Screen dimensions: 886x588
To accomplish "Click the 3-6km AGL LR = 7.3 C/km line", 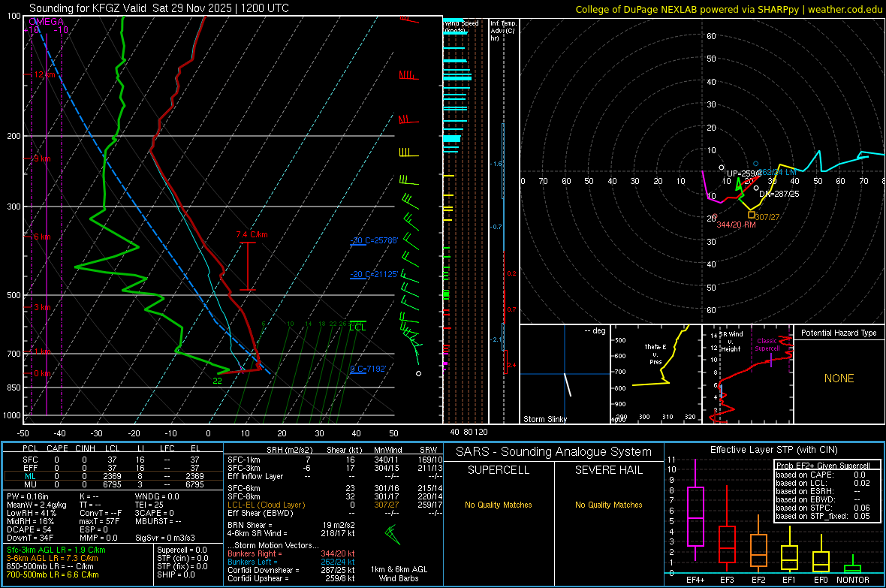I will 52,558.
